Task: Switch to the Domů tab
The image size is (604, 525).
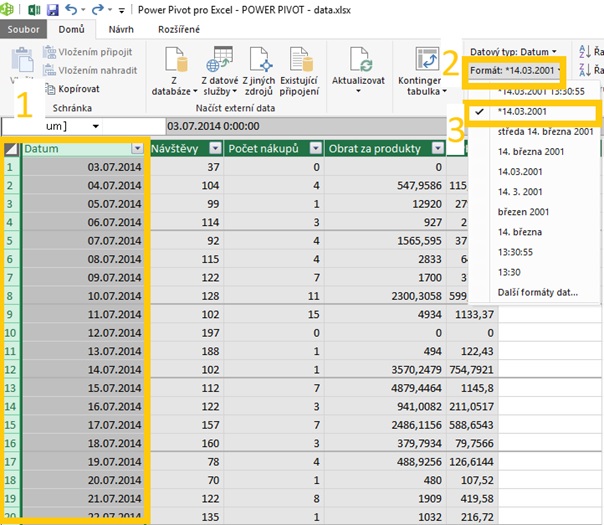Action: pos(71,29)
